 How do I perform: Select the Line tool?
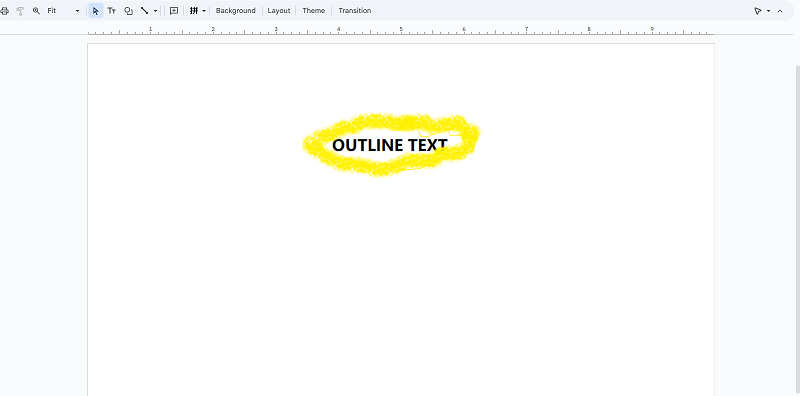[x=144, y=11]
